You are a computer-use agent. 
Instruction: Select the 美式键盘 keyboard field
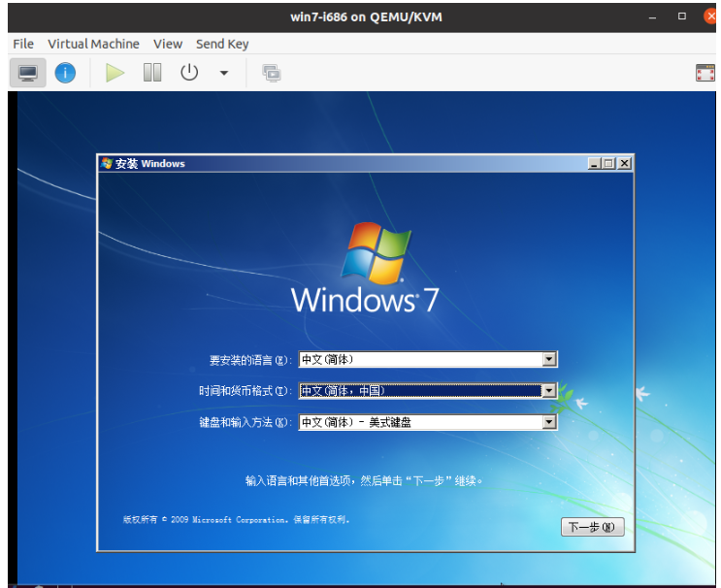428,422
